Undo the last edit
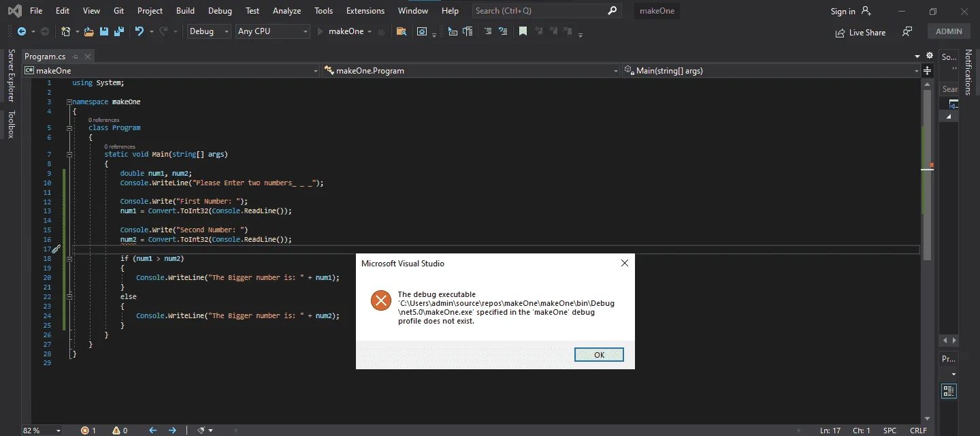Screen dimensions: 980x436 (x=140, y=31)
